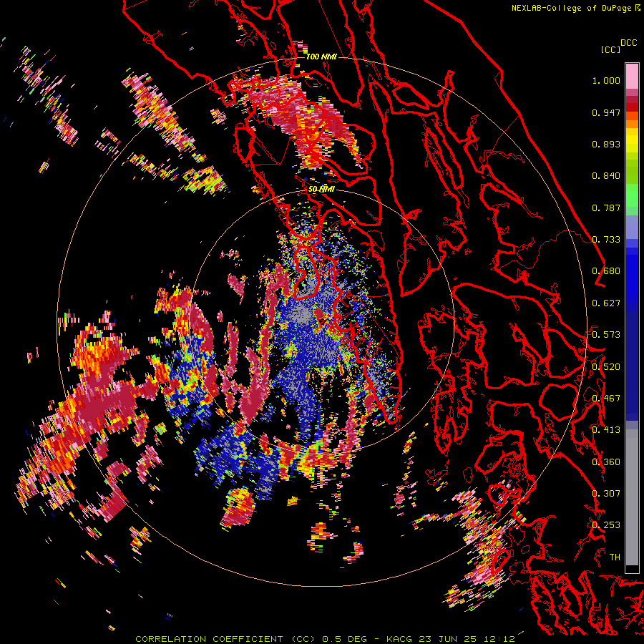Click the 0.893 scale value
This screenshot has height=644, width=644.
click(x=606, y=144)
